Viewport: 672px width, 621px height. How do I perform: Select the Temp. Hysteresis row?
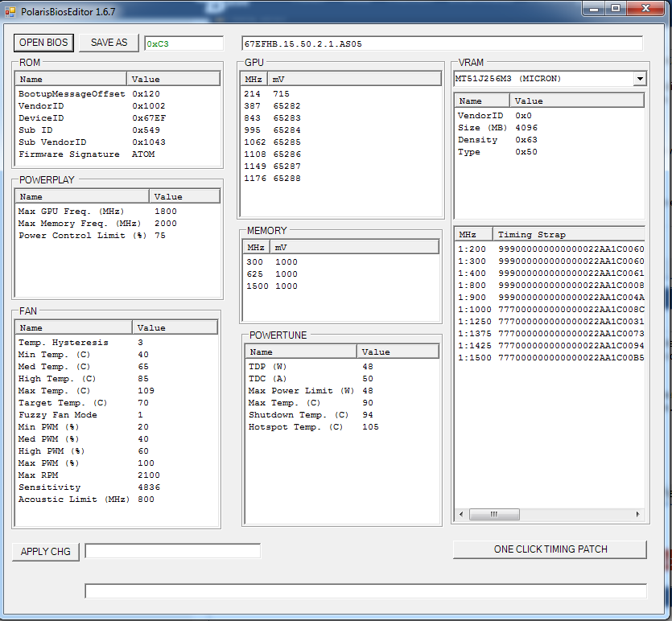click(x=117, y=343)
